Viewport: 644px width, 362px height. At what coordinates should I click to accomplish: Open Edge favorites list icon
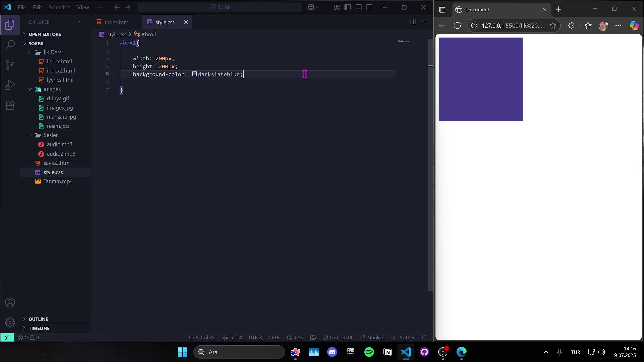point(588,26)
